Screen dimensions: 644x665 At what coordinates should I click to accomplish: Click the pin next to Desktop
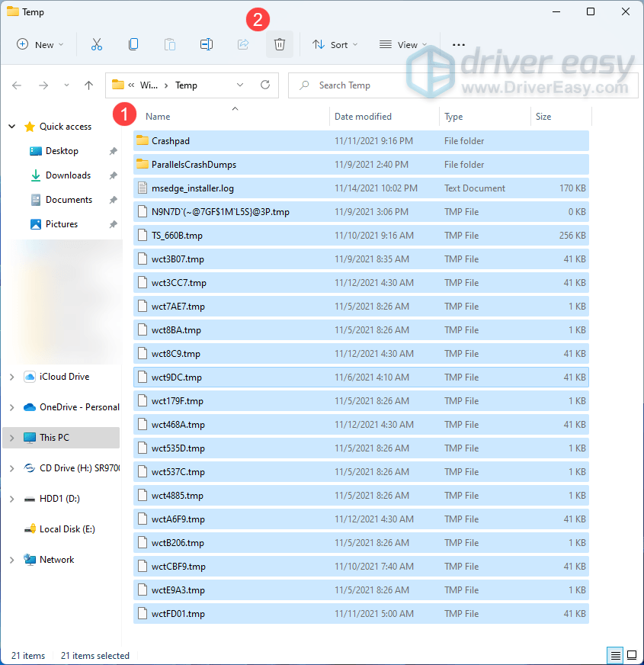coord(114,151)
